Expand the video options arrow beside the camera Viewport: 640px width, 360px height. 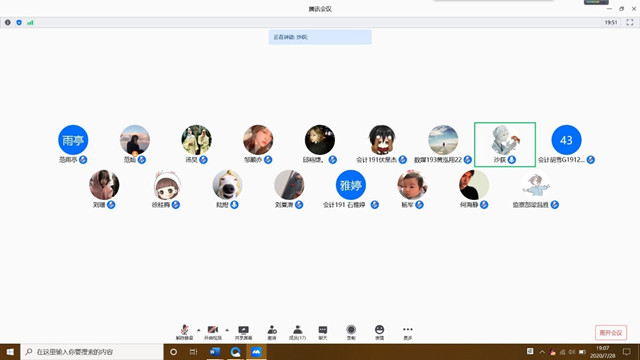(x=227, y=330)
